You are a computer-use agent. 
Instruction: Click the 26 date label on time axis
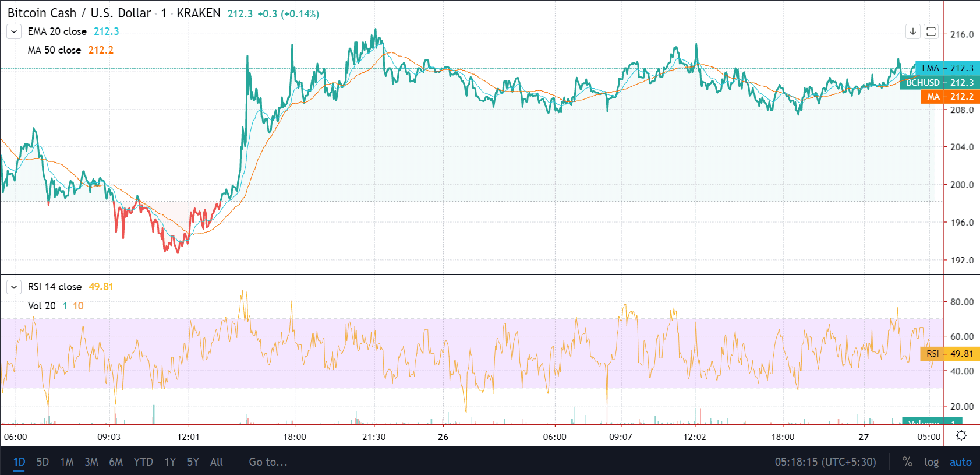coord(443,437)
